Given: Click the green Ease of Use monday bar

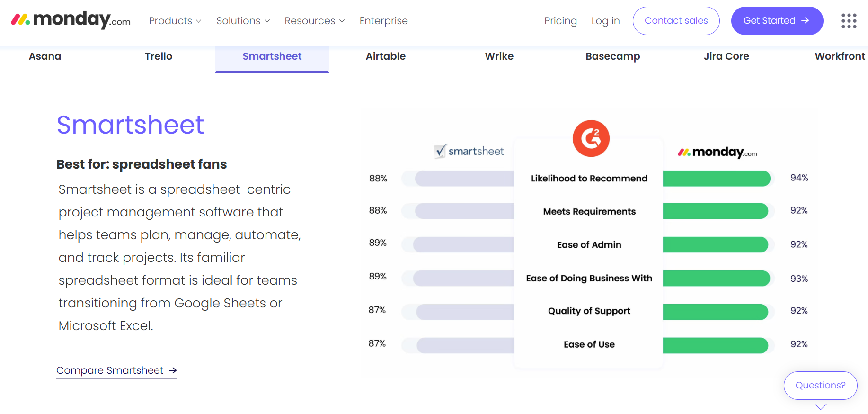Looking at the screenshot, I should (x=716, y=345).
